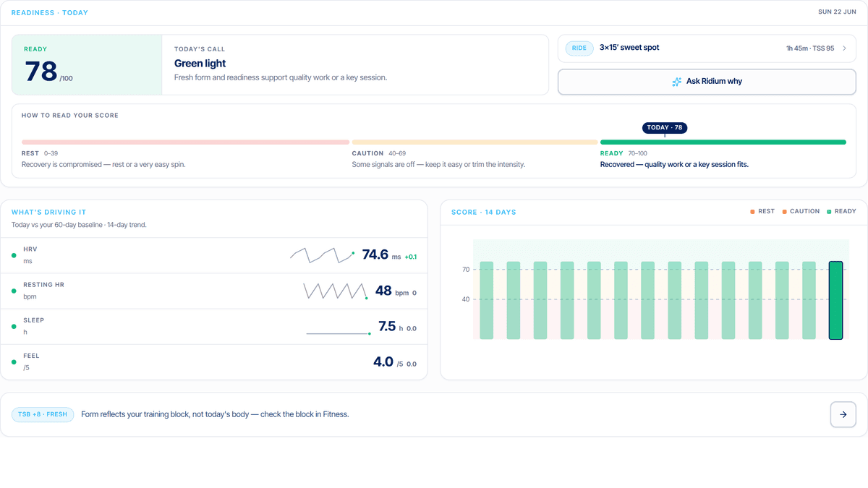Click the Feel value 4.0
Screen dimensions: 868x488
pos(383,361)
